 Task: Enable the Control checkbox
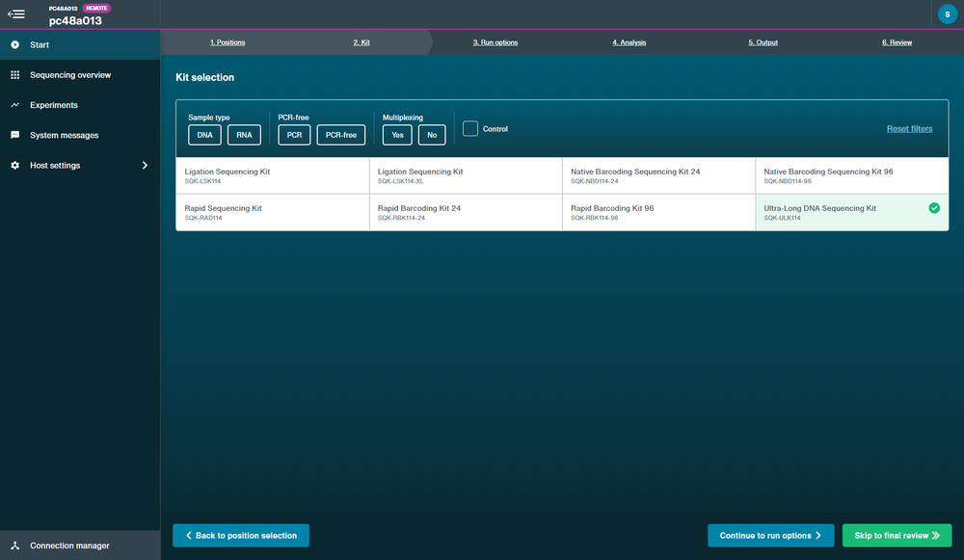(470, 128)
